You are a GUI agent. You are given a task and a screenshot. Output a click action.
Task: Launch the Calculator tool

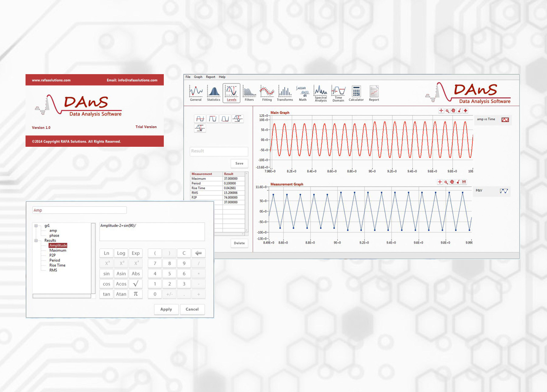click(356, 93)
